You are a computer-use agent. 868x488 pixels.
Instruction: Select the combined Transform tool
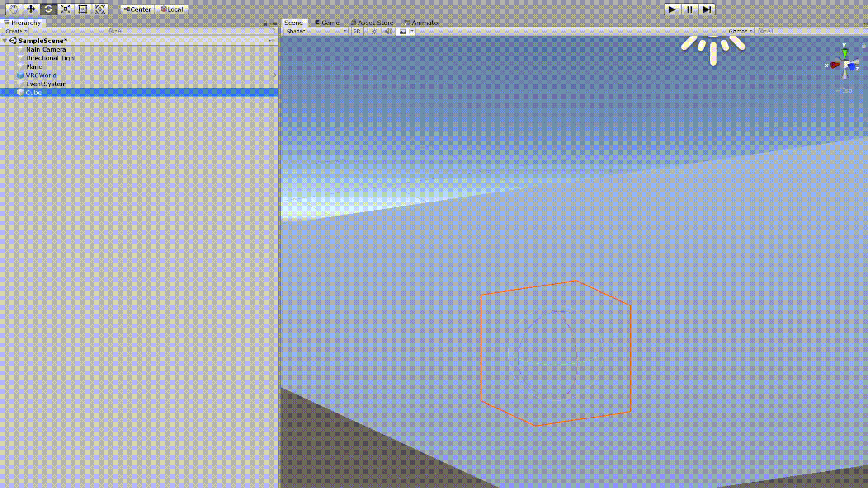click(100, 9)
